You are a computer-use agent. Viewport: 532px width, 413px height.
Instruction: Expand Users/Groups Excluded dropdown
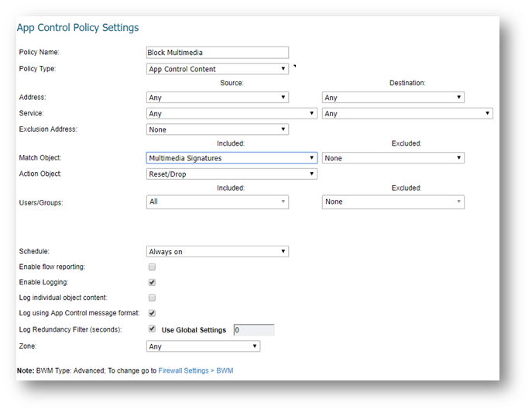[393, 202]
